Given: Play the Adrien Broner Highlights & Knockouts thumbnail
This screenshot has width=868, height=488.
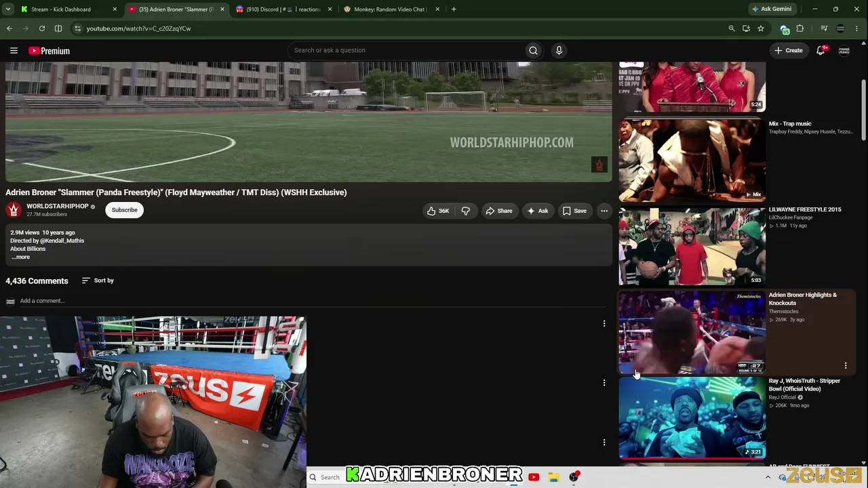Looking at the screenshot, I should pos(692,331).
